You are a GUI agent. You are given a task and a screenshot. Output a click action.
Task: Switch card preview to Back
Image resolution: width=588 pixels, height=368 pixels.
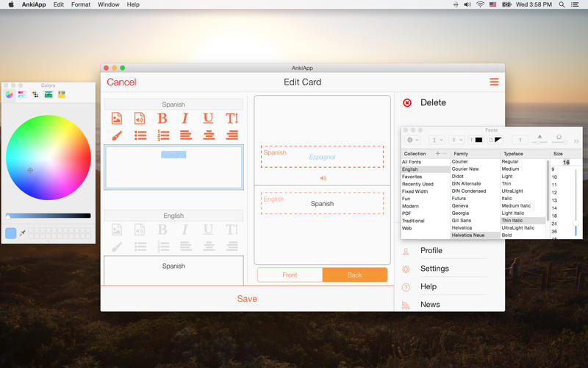354,275
